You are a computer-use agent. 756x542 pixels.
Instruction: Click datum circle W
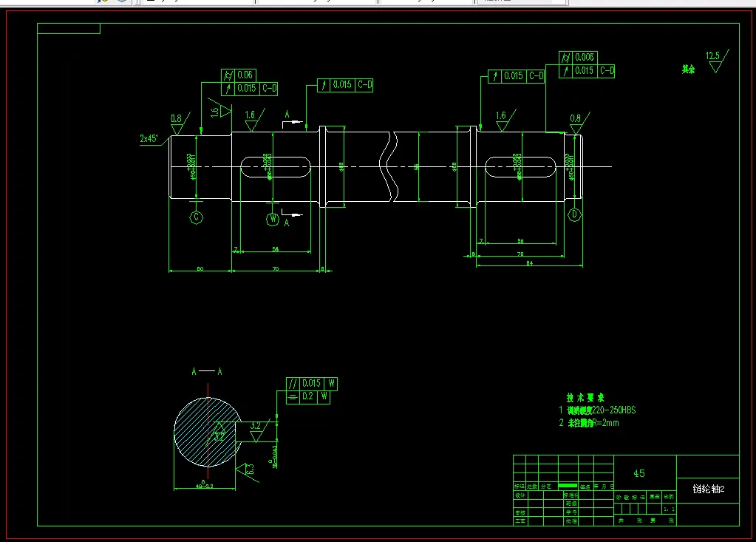(x=273, y=219)
